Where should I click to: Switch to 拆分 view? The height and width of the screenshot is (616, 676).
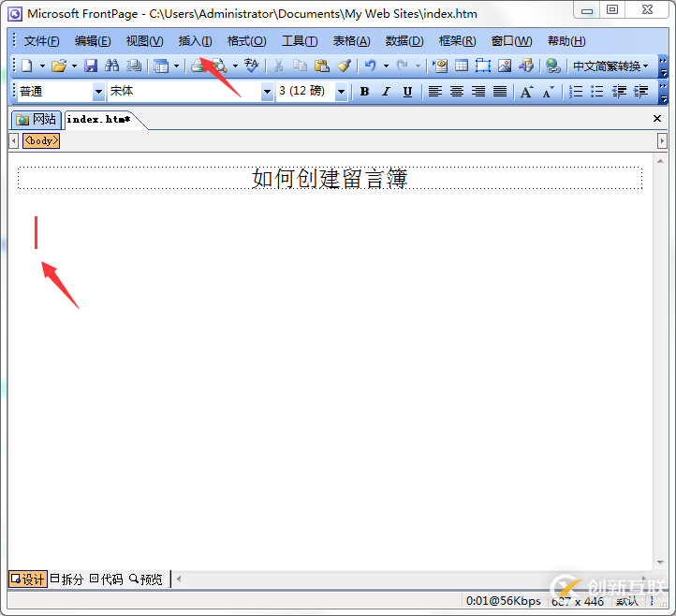66,579
